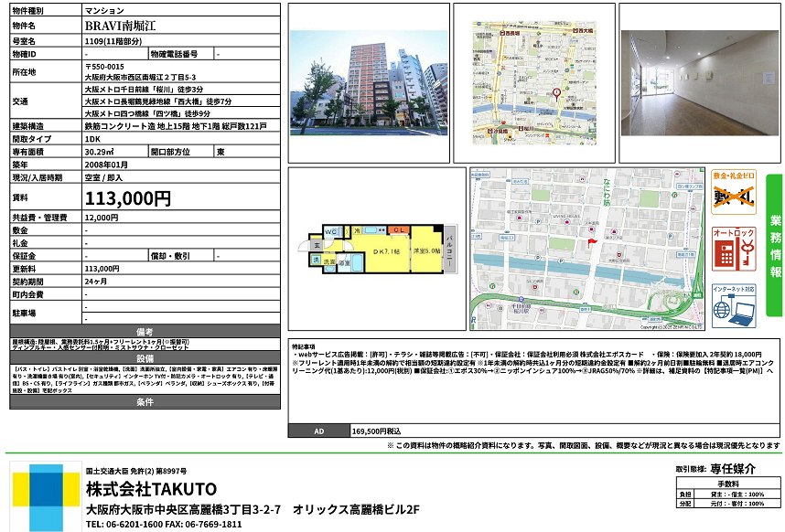The width and height of the screenshot is (785, 532).
Task: Click the rent amount 113,000円
Action: click(128, 197)
